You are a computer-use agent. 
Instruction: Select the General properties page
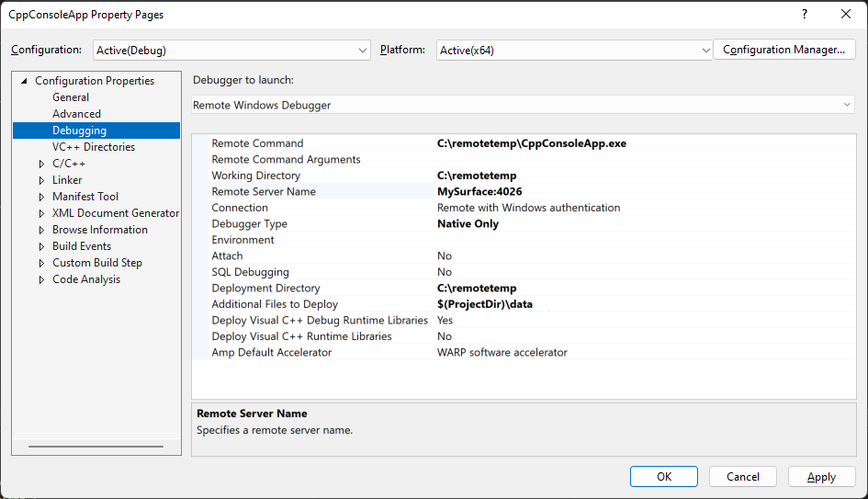(x=71, y=97)
